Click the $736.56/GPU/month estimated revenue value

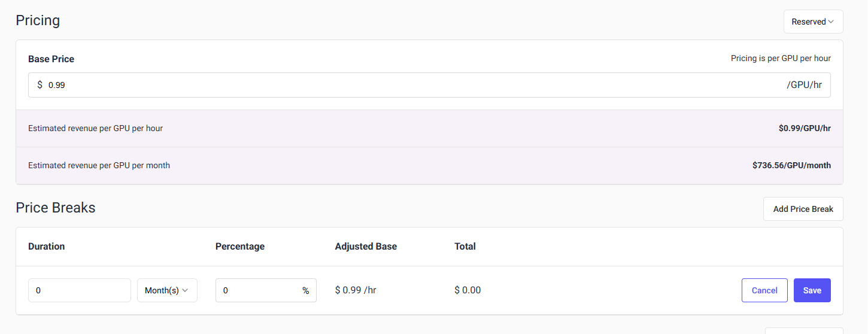pos(791,165)
